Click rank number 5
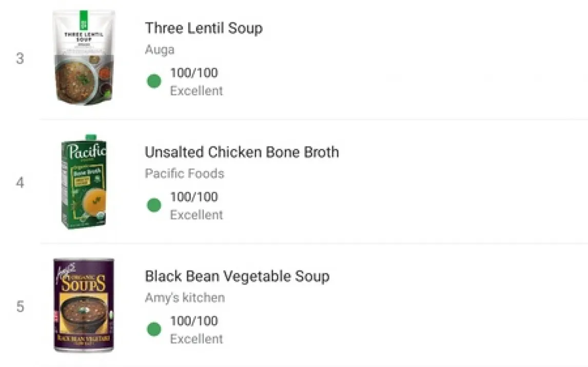Screen dimensions: 588x367 (20, 307)
